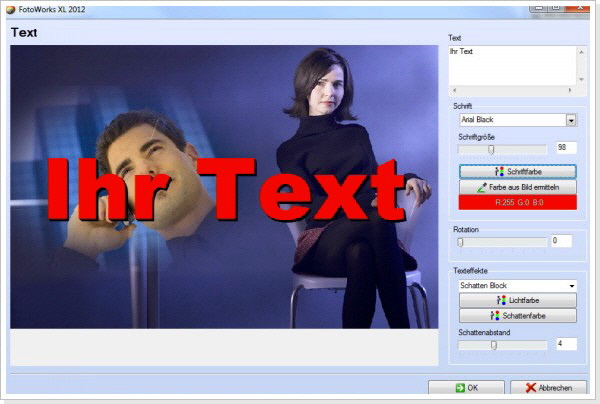The height and width of the screenshot is (404, 600).
Task: Click the Schattenabstand slider handle
Action: pos(493,344)
